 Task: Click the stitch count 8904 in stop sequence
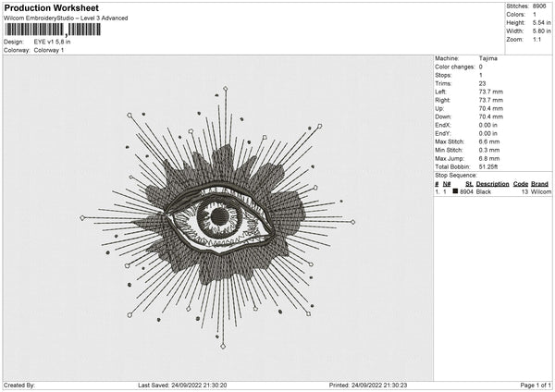point(466,191)
